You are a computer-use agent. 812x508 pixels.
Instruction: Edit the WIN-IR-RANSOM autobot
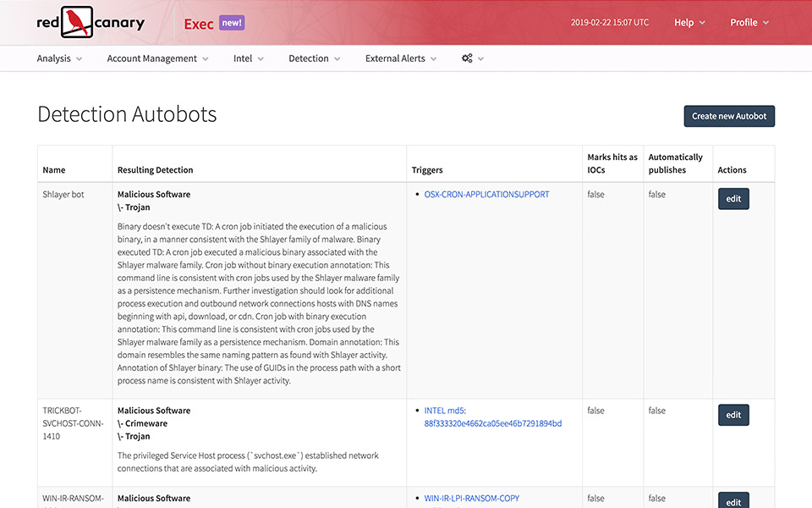pos(733,500)
